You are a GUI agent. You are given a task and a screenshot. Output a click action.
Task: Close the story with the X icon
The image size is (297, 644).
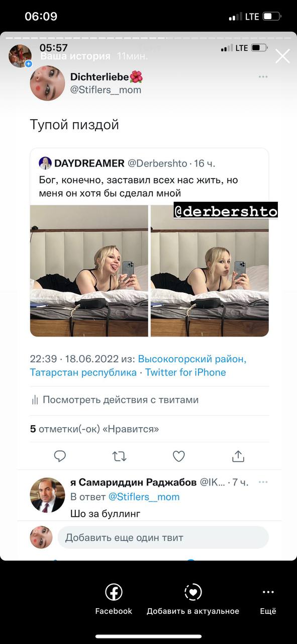(282, 56)
